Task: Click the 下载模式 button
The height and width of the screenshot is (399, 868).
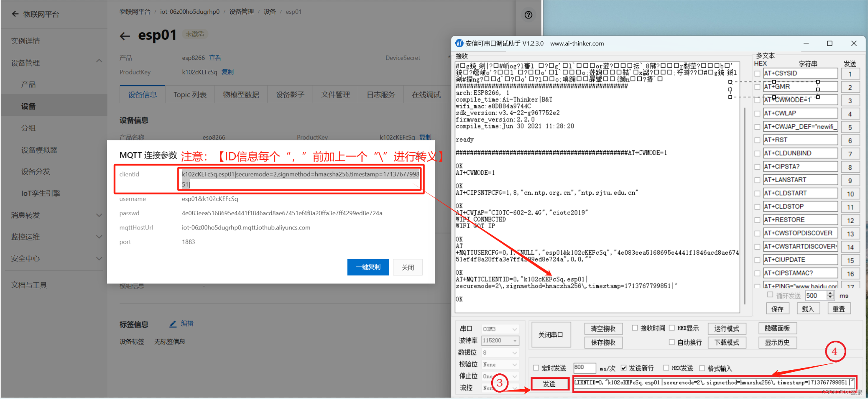Action: tap(726, 343)
